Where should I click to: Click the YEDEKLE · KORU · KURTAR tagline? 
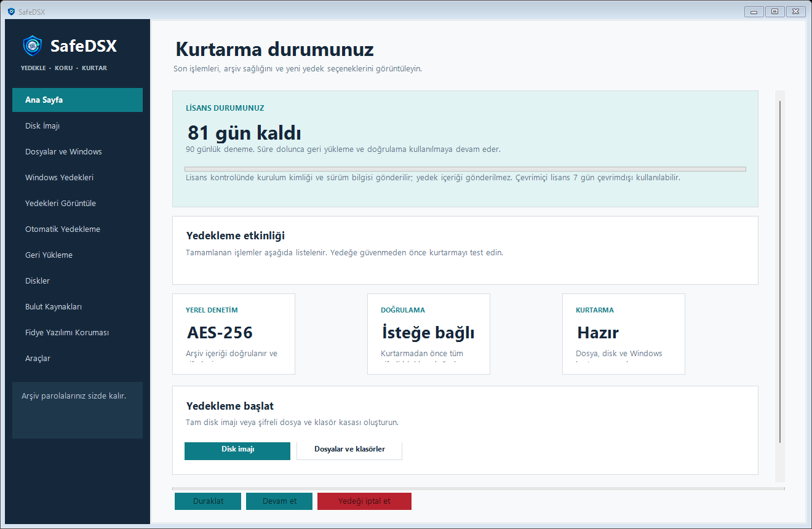pyautogui.click(x=64, y=68)
